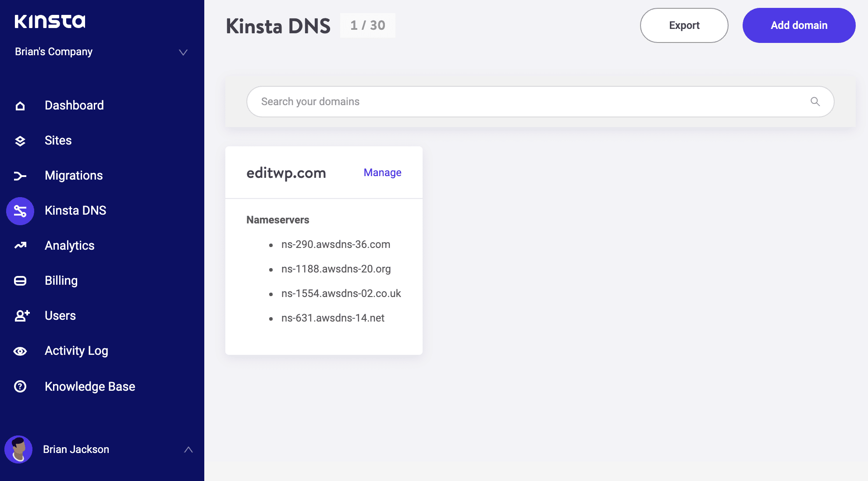Click the search magnifier in the domains field
The height and width of the screenshot is (481, 868).
point(815,101)
